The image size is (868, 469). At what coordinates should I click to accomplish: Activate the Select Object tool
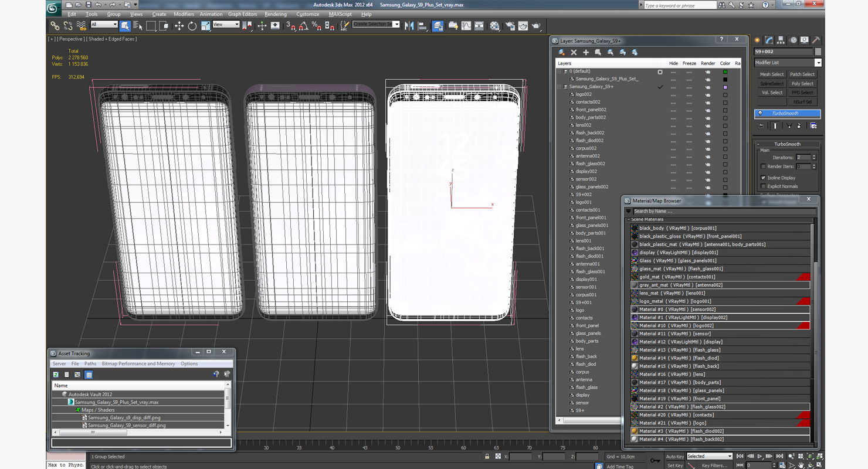[x=125, y=26]
